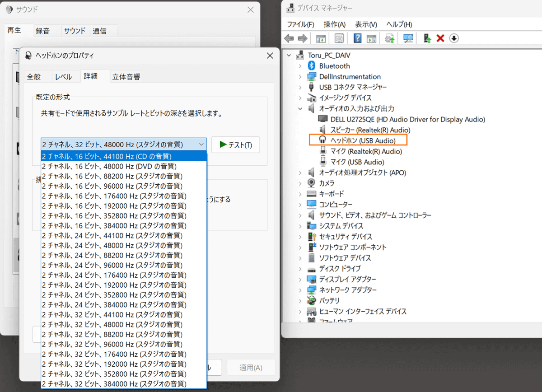Screen dimensions: 542x392
Task: Choose 2 チャネル、16 ビット、96000 Hz option
Action: tap(124, 186)
